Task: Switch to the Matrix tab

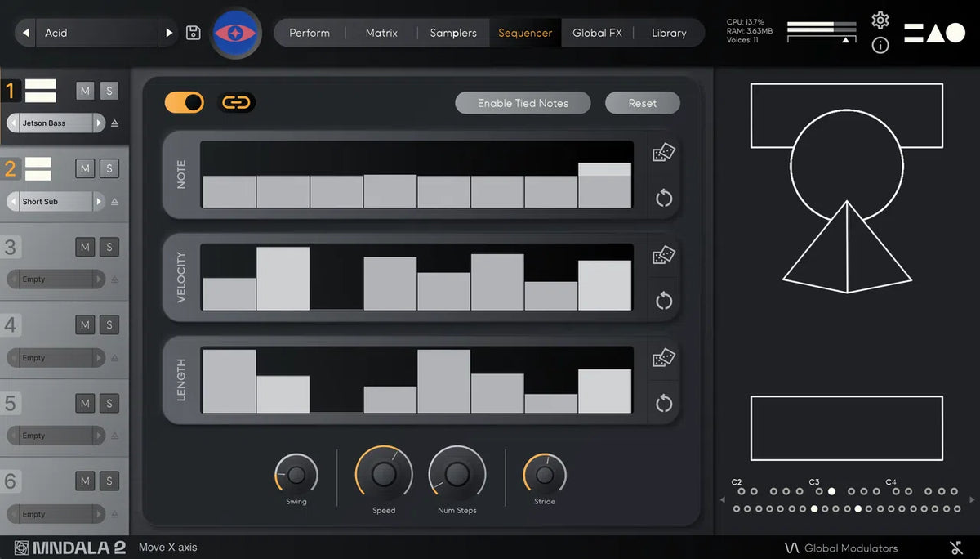Action: point(381,33)
